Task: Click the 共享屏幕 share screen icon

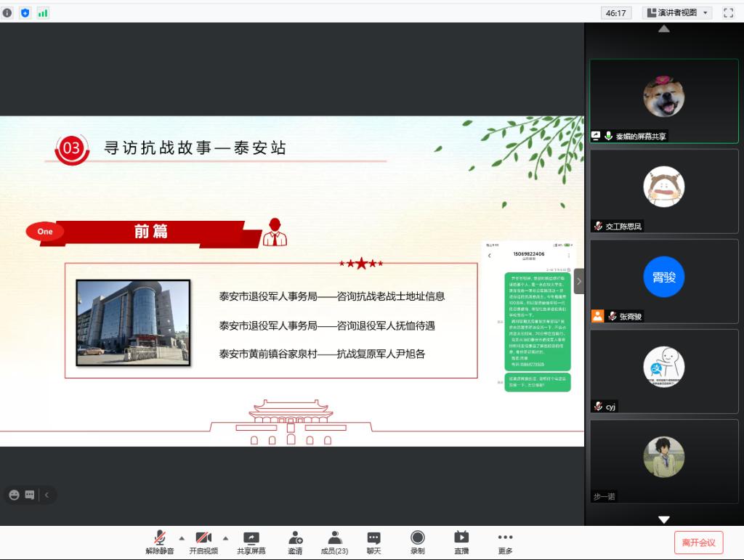Action: click(251, 542)
